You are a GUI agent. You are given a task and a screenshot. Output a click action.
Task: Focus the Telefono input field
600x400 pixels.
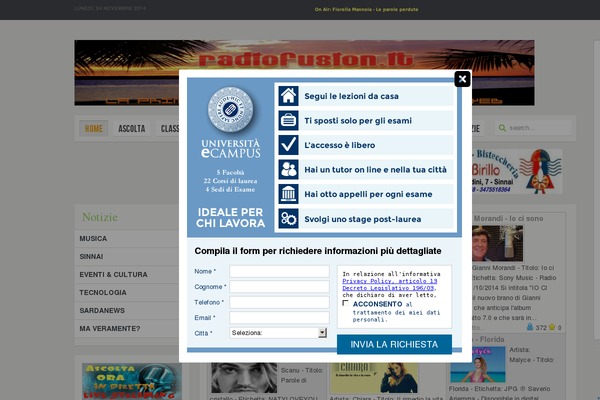click(x=279, y=302)
